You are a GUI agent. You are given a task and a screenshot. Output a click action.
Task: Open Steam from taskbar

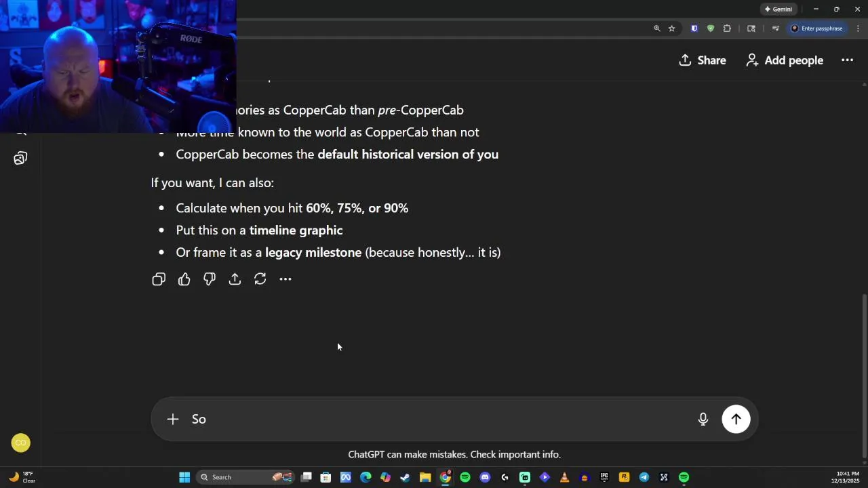click(406, 477)
